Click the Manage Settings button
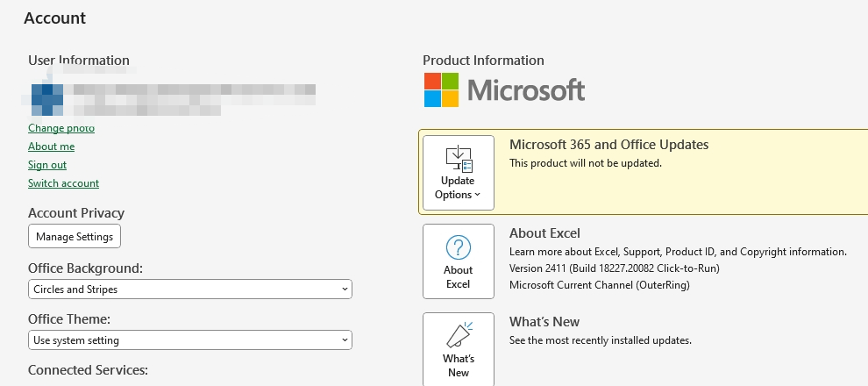Viewport: 868px width, 386px height. tap(75, 237)
